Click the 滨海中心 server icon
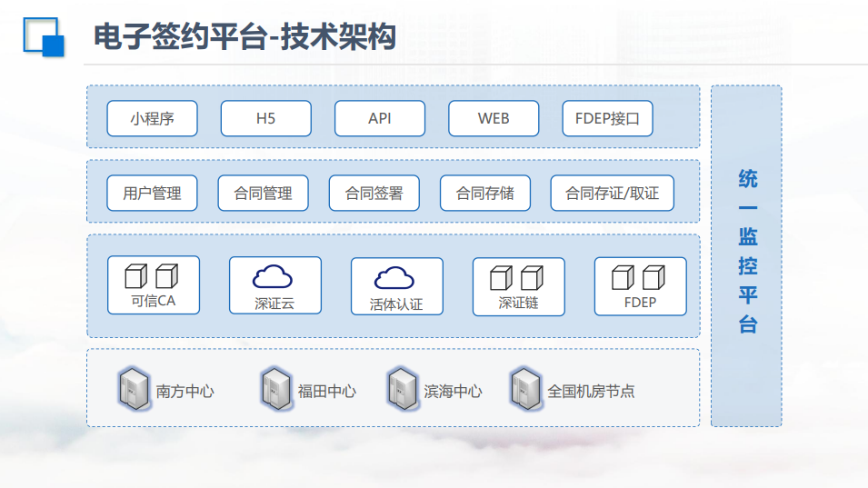The height and width of the screenshot is (488, 868). click(x=402, y=388)
